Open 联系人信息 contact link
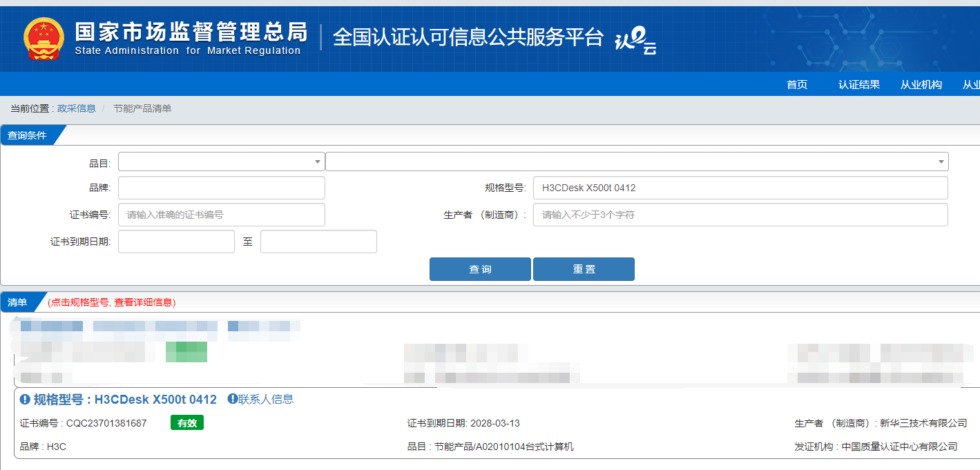Screen dimensions: 980x470 (x=266, y=399)
